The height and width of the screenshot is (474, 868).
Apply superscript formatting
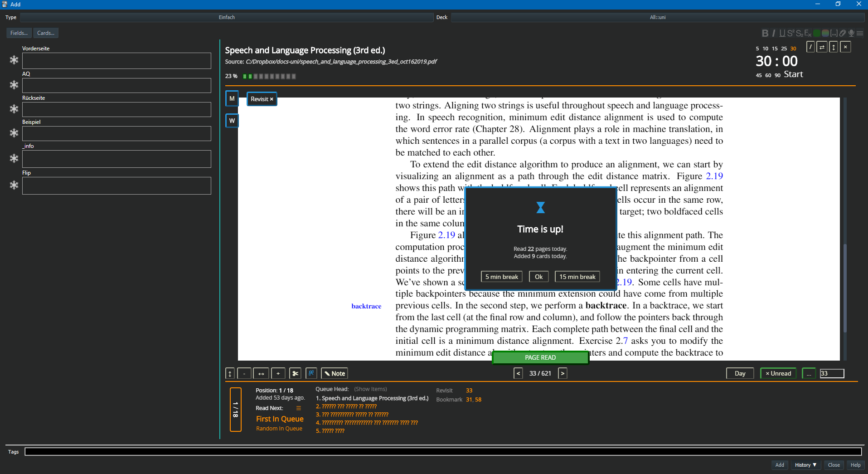point(791,33)
